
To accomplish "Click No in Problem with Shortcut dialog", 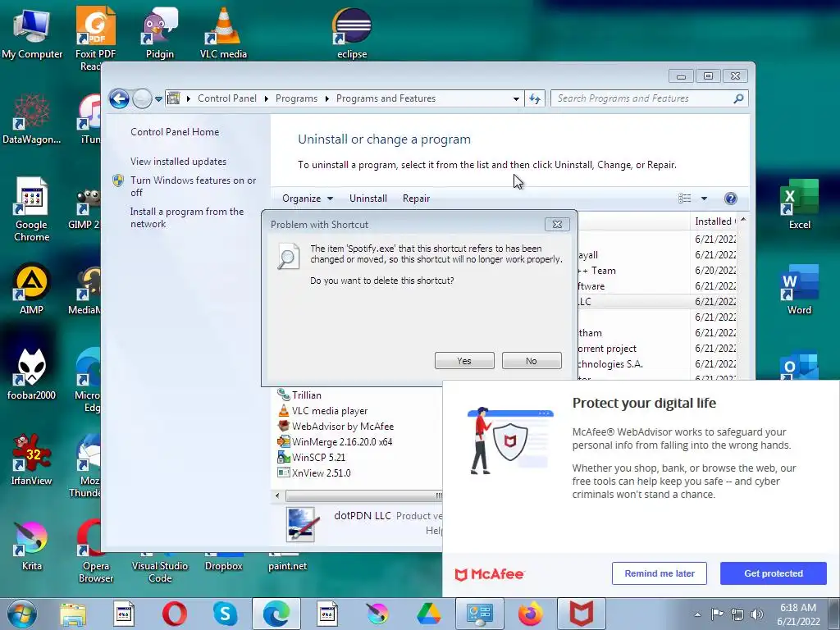I will (x=532, y=361).
